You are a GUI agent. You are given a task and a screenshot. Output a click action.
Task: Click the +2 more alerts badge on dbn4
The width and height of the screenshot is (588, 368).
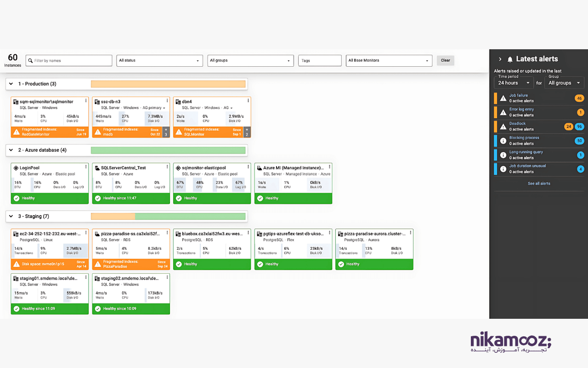247,132
